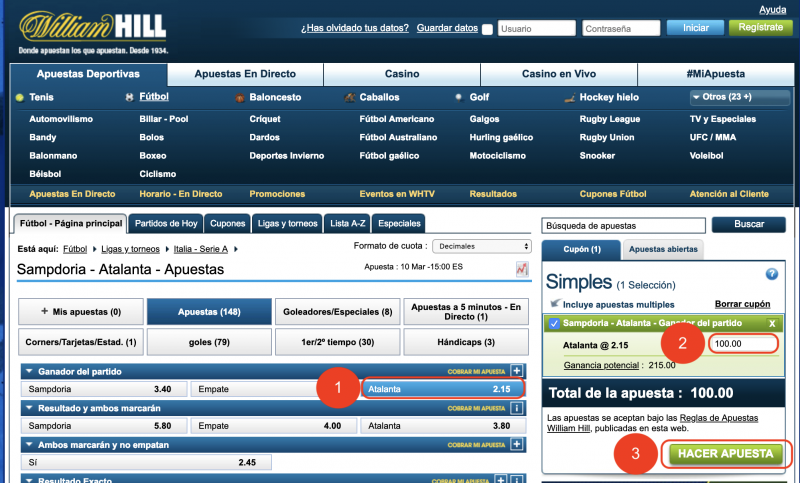800x483 pixels.
Task: Select Sí at odds 2.45
Action: (x=146, y=463)
